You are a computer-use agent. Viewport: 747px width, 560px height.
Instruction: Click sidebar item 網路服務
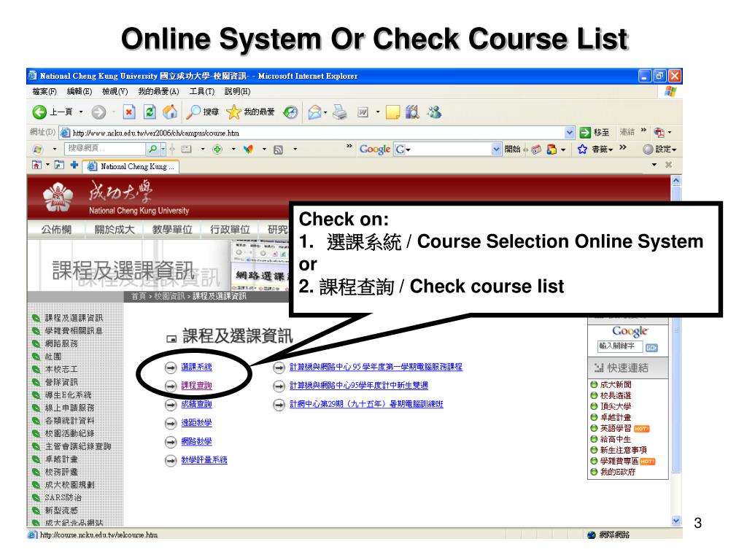pos(61,344)
